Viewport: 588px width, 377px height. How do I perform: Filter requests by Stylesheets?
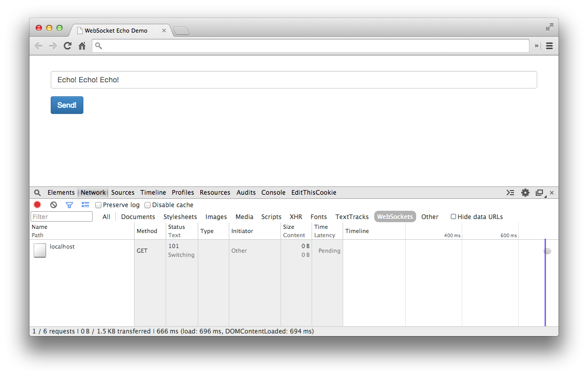tap(180, 217)
